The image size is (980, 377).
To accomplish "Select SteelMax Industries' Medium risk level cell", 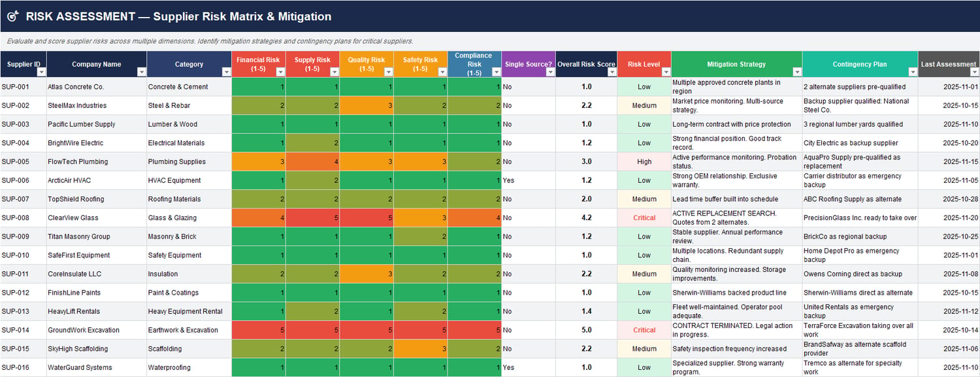I will pyautogui.click(x=644, y=105).
